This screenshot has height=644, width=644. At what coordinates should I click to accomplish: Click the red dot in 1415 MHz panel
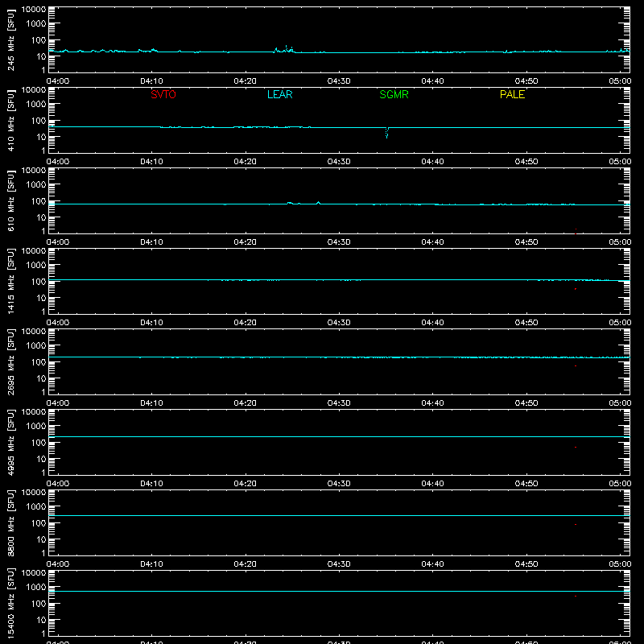tap(576, 289)
